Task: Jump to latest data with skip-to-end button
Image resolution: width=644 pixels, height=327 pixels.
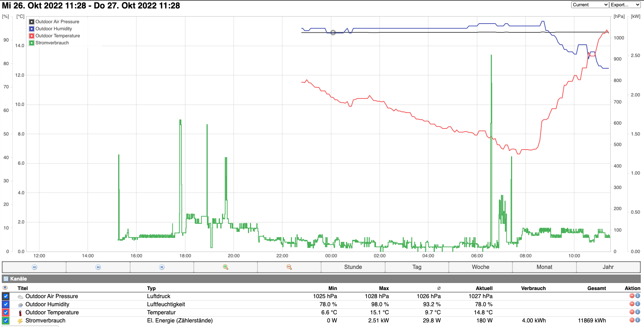Action: coord(162,267)
